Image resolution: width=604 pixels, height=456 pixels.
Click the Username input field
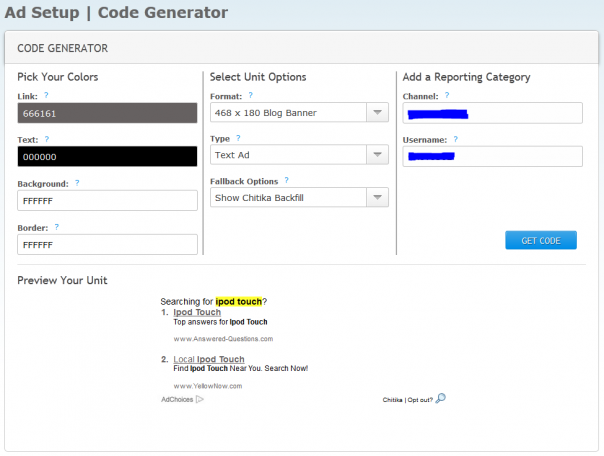point(492,156)
